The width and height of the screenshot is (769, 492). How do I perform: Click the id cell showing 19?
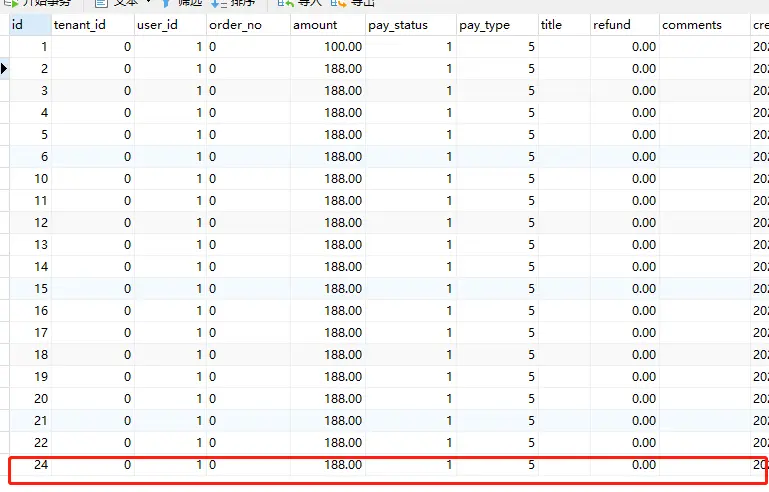tap(30, 377)
